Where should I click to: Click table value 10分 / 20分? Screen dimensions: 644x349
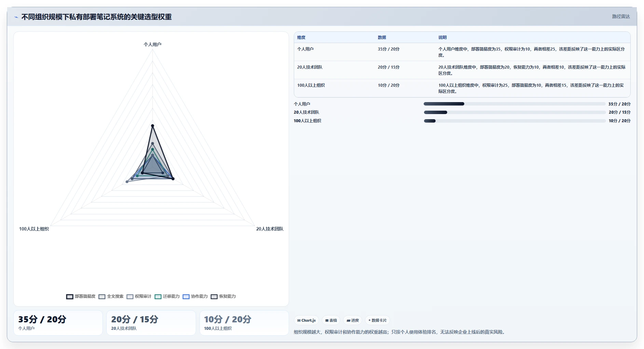pyautogui.click(x=388, y=85)
